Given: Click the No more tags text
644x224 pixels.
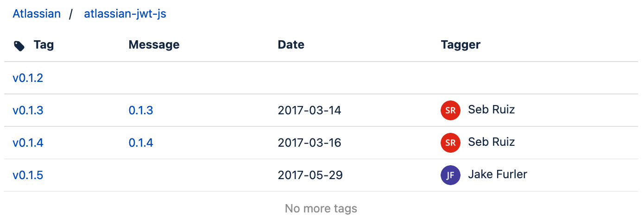Looking at the screenshot, I should point(321,208).
